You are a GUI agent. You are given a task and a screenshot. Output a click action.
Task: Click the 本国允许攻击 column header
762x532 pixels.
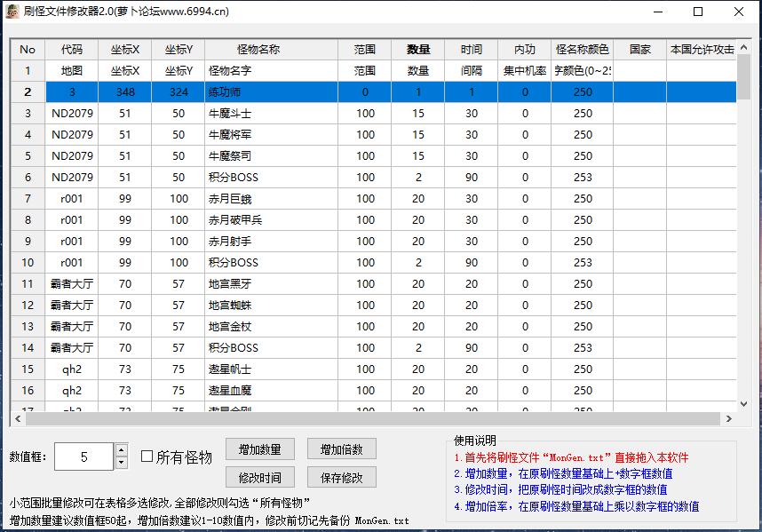click(x=702, y=50)
